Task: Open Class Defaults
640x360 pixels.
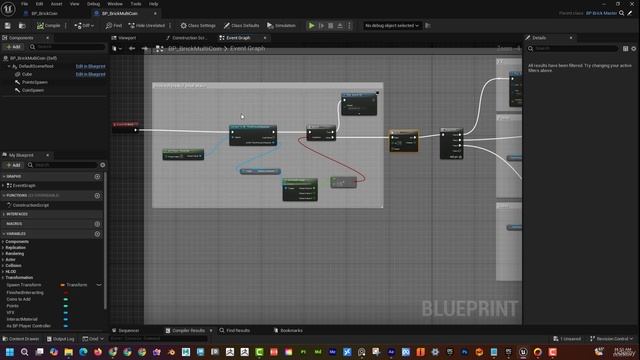Action: tap(241, 26)
